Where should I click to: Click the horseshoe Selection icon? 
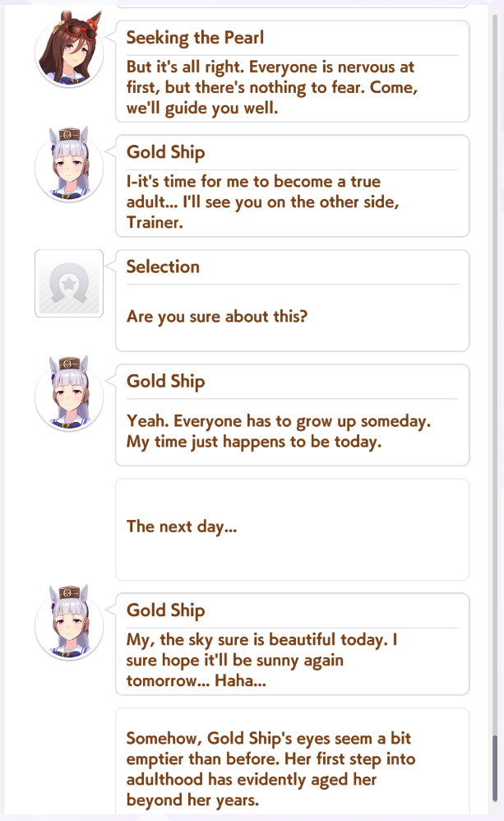point(69,283)
